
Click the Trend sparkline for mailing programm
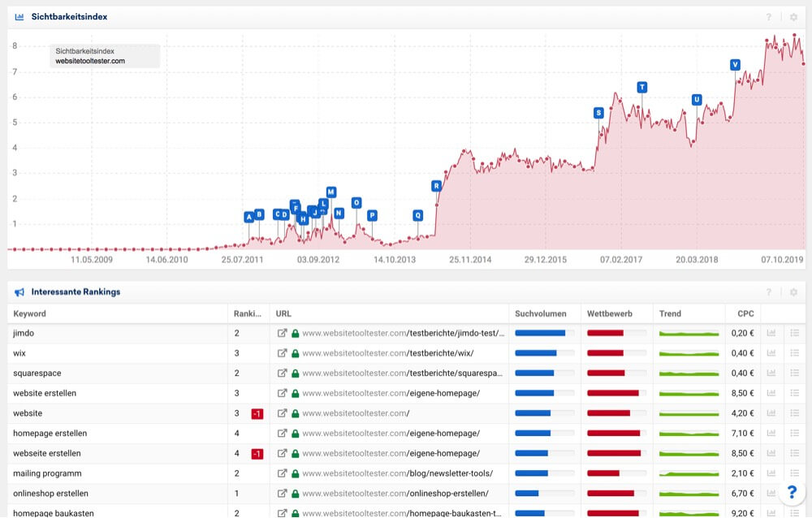pyautogui.click(x=689, y=473)
